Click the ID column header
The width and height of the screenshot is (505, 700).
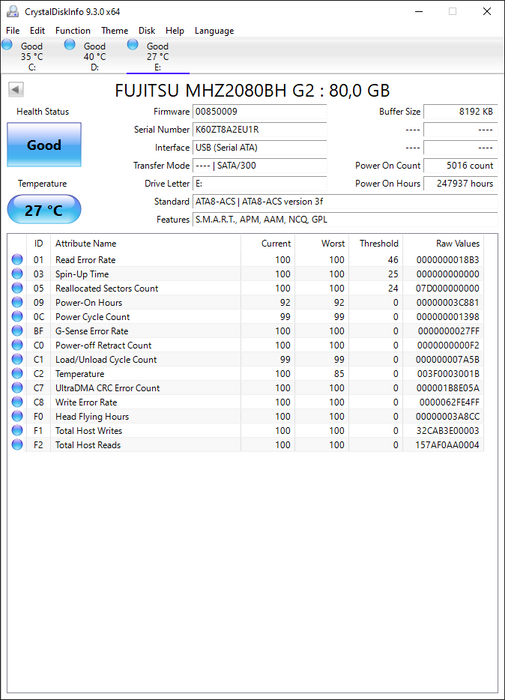tap(38, 243)
